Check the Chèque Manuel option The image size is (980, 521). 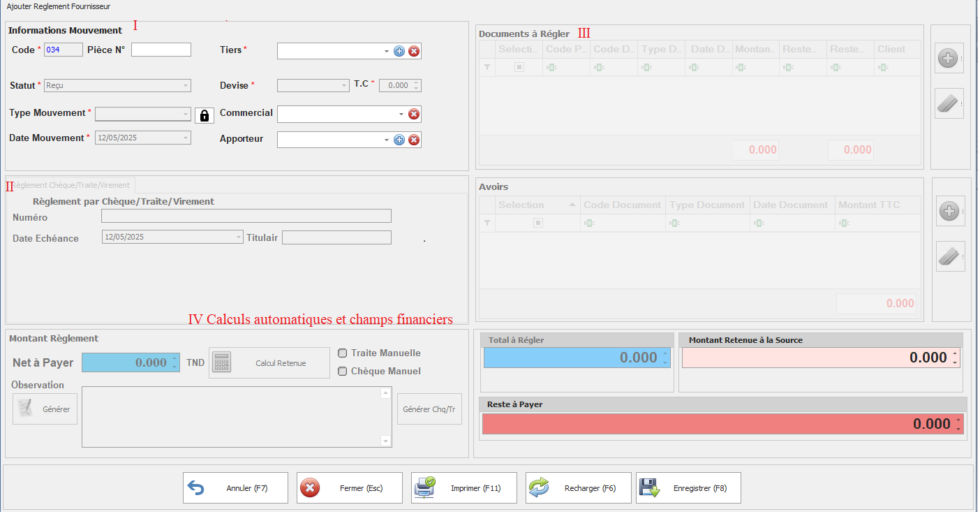click(343, 372)
